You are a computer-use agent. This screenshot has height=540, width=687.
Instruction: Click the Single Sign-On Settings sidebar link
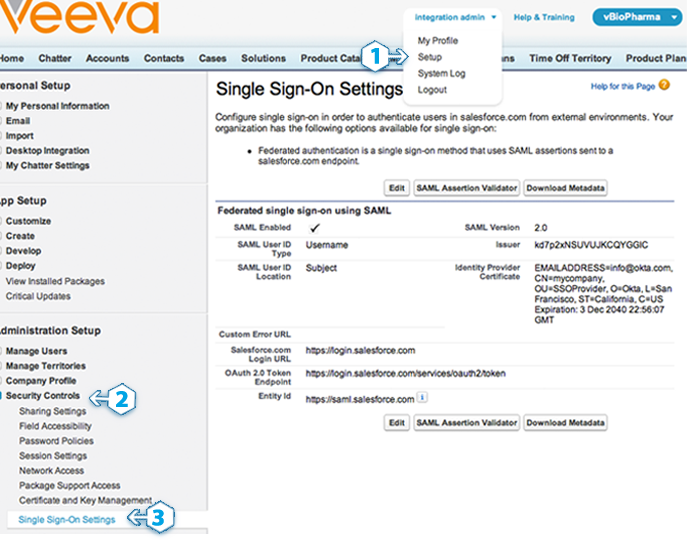pyautogui.click(x=67, y=519)
